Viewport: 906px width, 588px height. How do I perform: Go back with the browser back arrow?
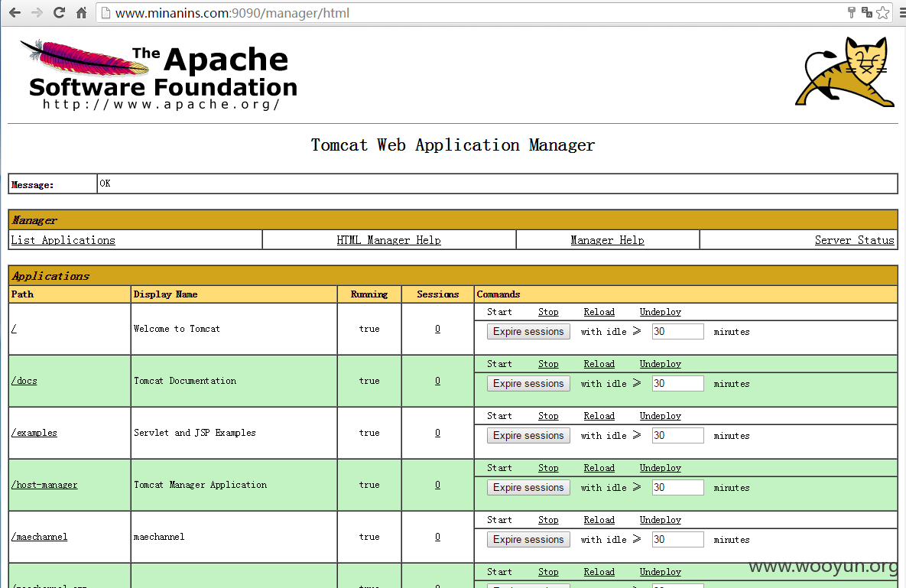coord(15,13)
